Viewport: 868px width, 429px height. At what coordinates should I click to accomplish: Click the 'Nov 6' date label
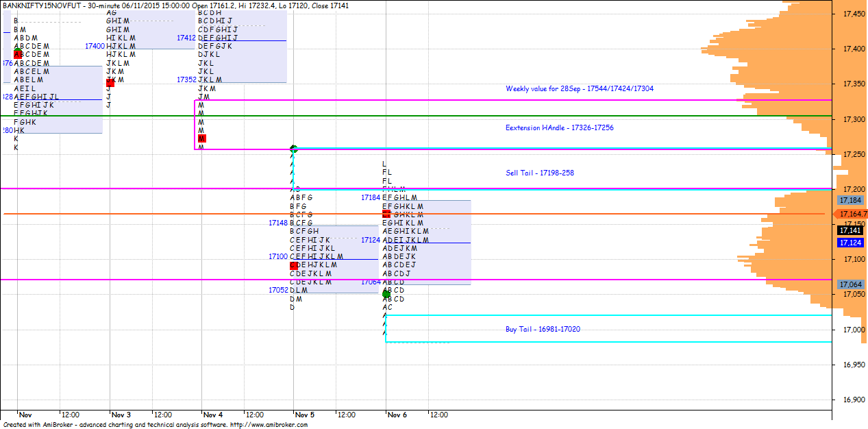coord(397,415)
